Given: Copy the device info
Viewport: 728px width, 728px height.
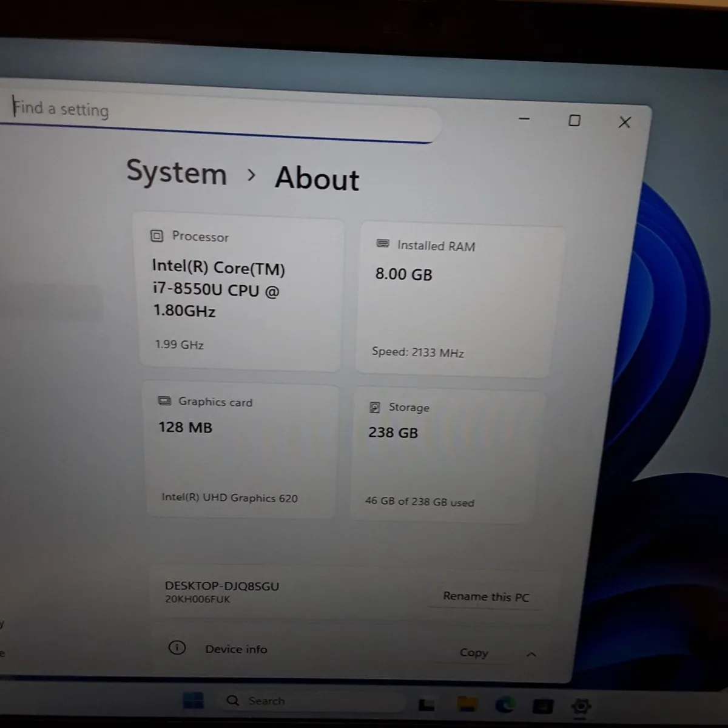Looking at the screenshot, I should coord(473,653).
